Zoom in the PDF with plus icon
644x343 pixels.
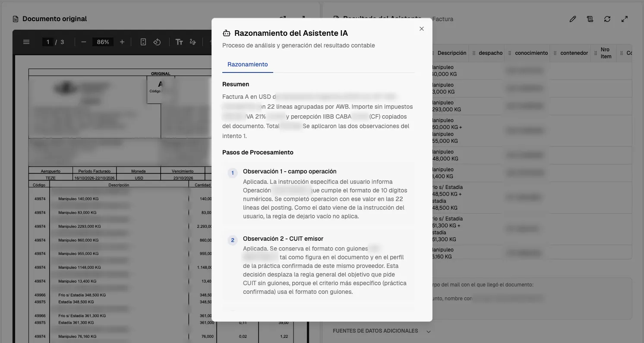(x=122, y=42)
